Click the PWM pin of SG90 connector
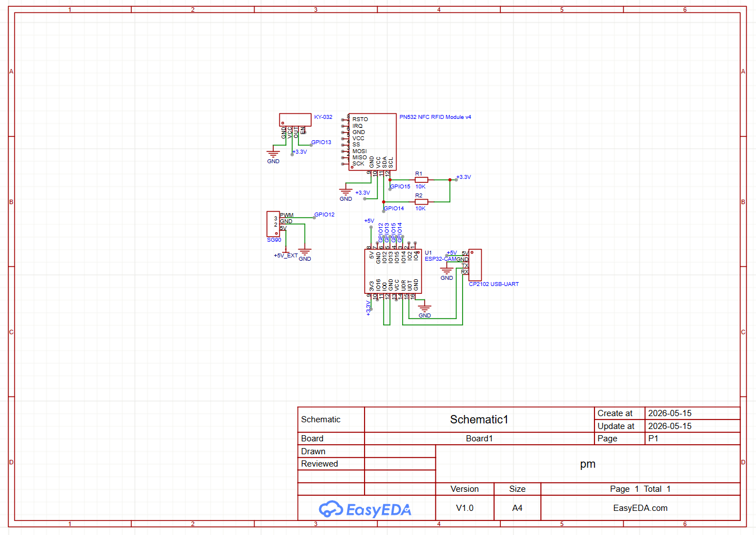The width and height of the screenshot is (756, 535). [x=287, y=215]
